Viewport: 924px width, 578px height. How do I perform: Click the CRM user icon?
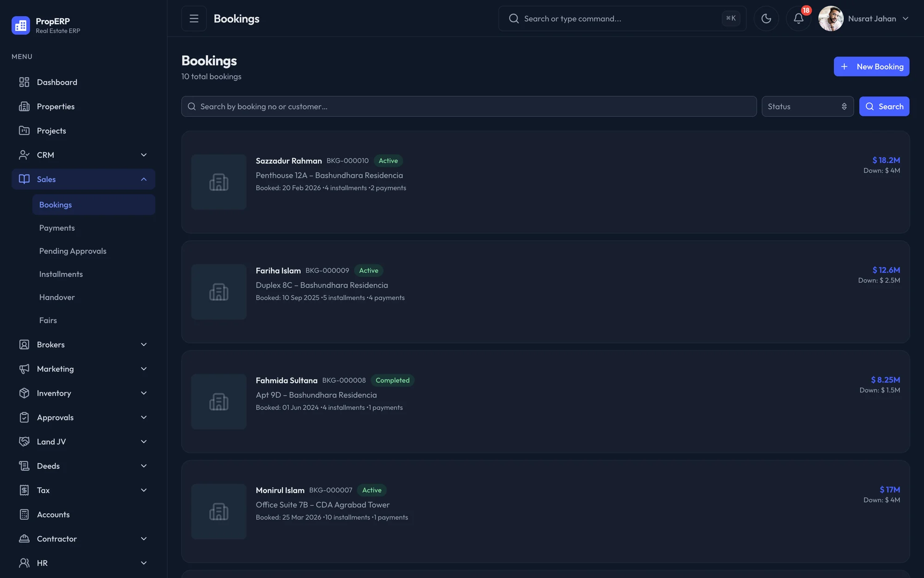coord(24,155)
